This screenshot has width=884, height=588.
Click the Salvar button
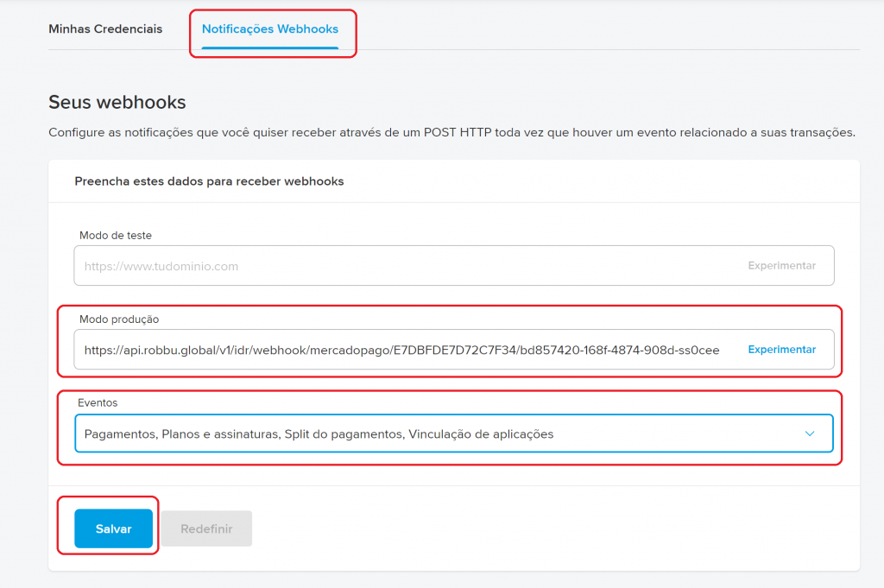click(113, 528)
